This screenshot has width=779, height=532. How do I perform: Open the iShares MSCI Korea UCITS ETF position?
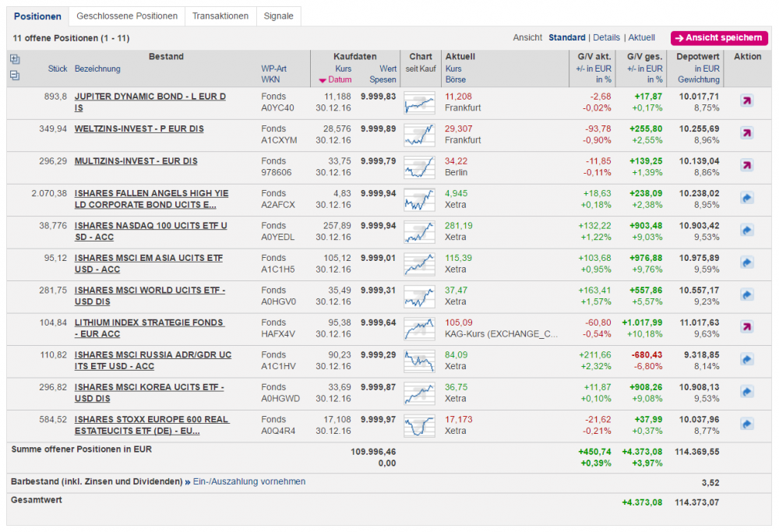point(149,387)
